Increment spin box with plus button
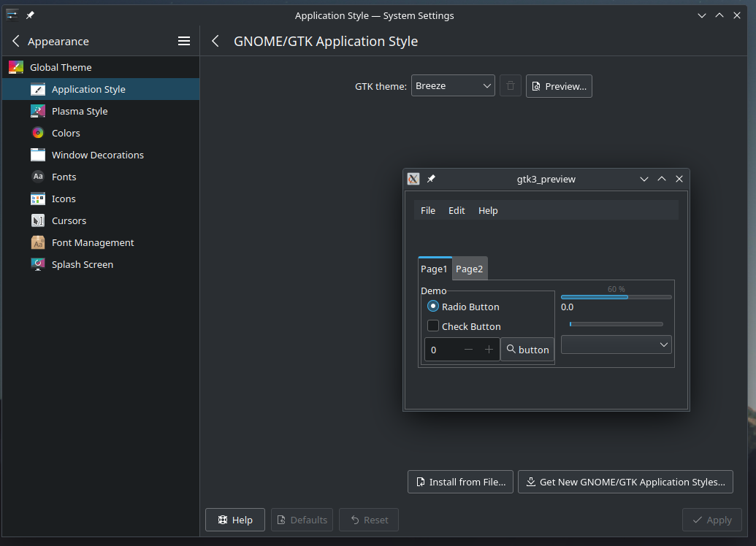 click(x=489, y=350)
